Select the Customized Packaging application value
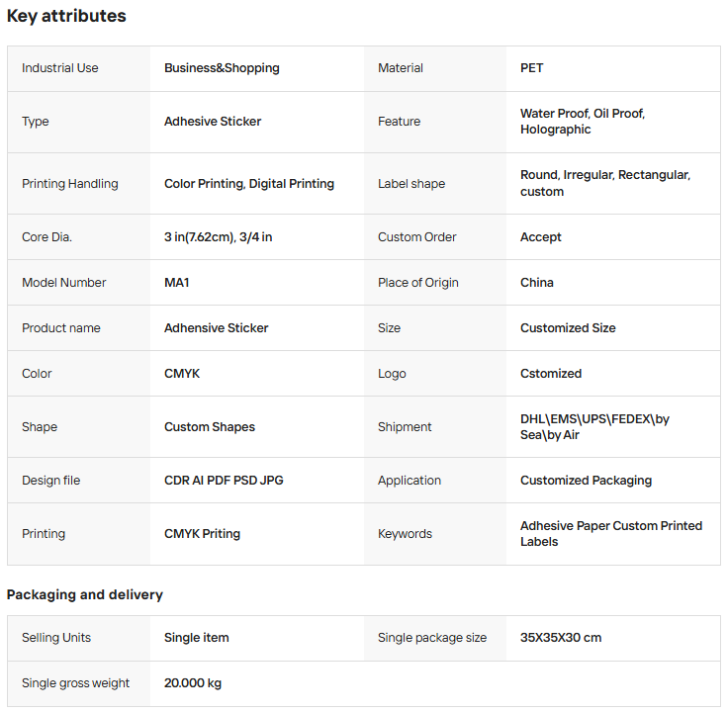 click(586, 481)
